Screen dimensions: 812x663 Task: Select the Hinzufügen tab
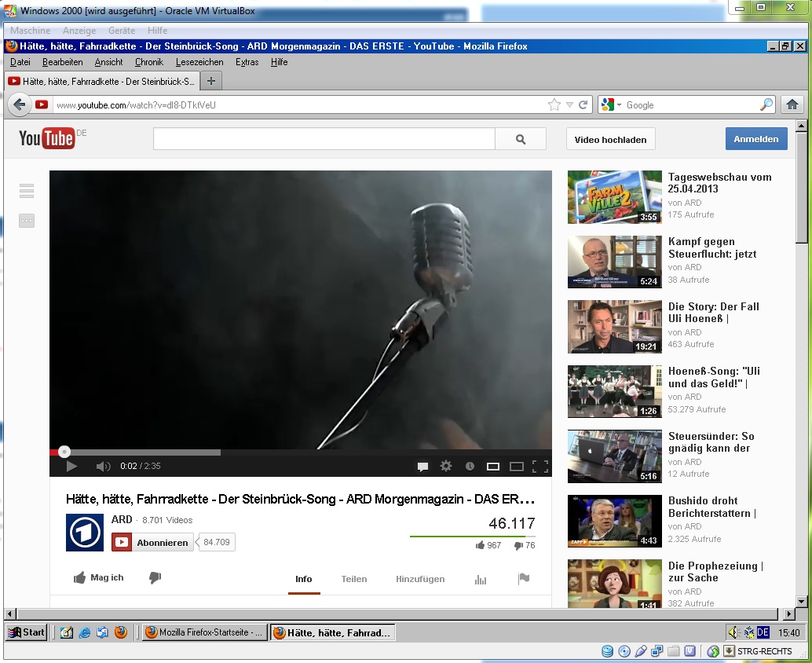(420, 579)
